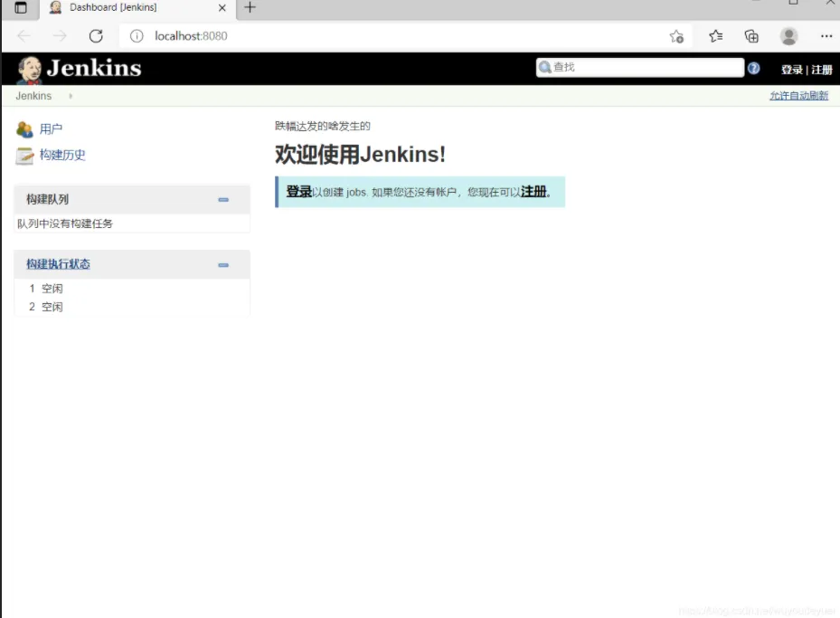Click the site info icon in address bar
Screen dimensions: 840x618
click(x=137, y=36)
